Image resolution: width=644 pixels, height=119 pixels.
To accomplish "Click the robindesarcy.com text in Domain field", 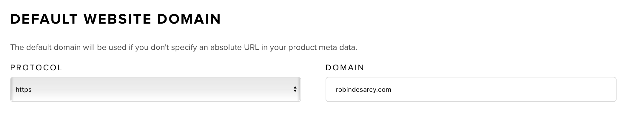I will pyautogui.click(x=363, y=90).
